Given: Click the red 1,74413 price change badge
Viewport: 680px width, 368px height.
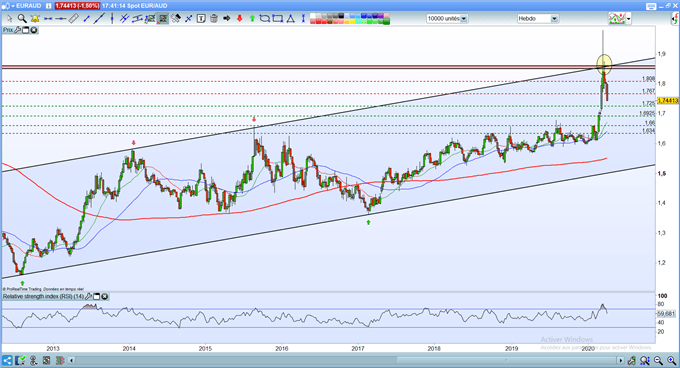Looking at the screenshot, I should 77,6.
